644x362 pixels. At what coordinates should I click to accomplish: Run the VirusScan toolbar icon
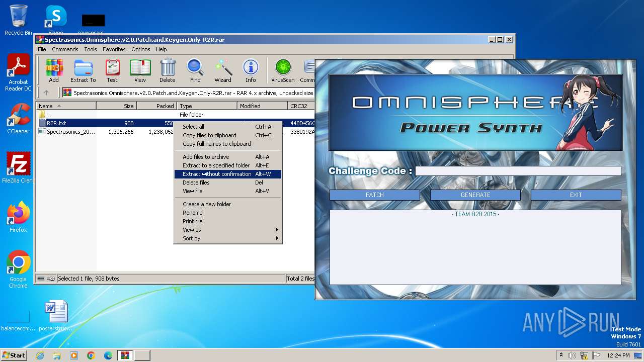pyautogui.click(x=283, y=70)
